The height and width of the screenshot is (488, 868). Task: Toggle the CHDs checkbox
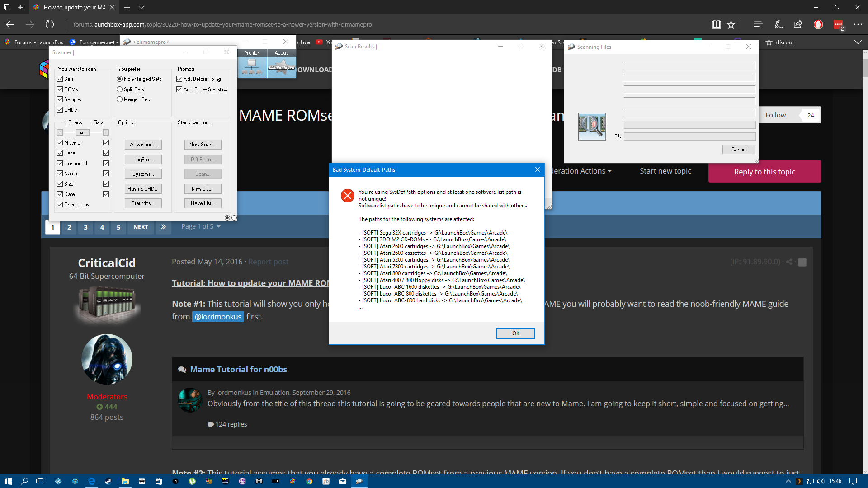pyautogui.click(x=60, y=109)
